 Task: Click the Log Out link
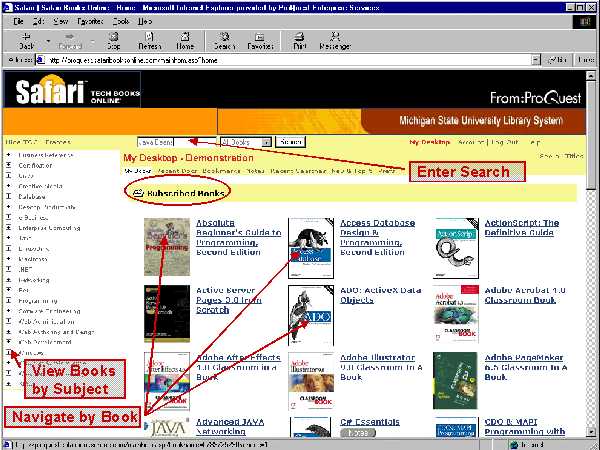point(505,142)
